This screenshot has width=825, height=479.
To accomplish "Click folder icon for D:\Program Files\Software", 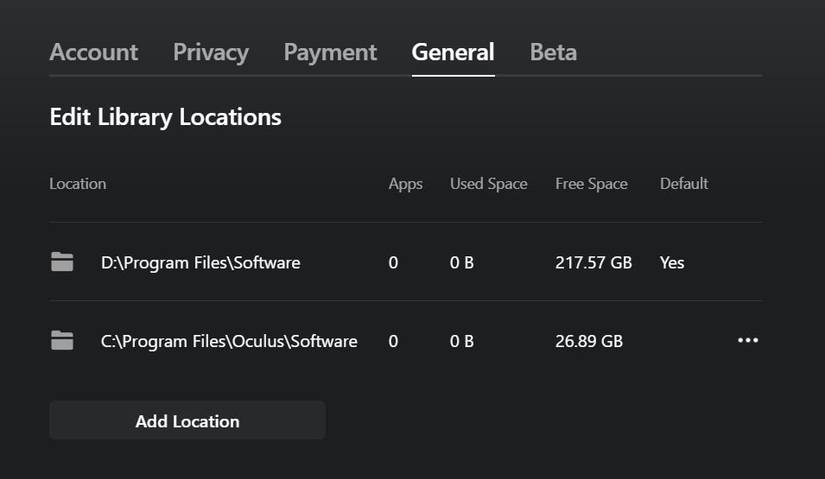I will click(x=62, y=263).
